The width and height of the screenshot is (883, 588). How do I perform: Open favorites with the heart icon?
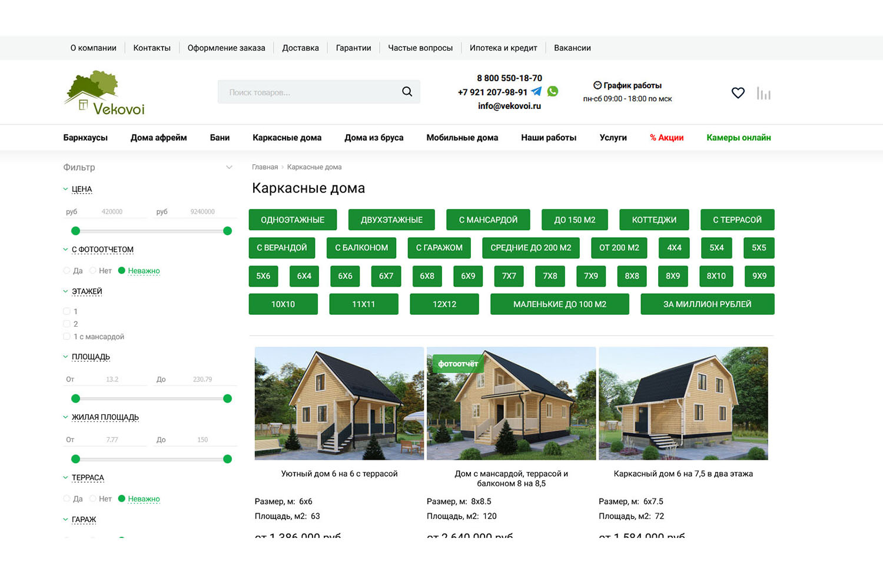pyautogui.click(x=738, y=93)
